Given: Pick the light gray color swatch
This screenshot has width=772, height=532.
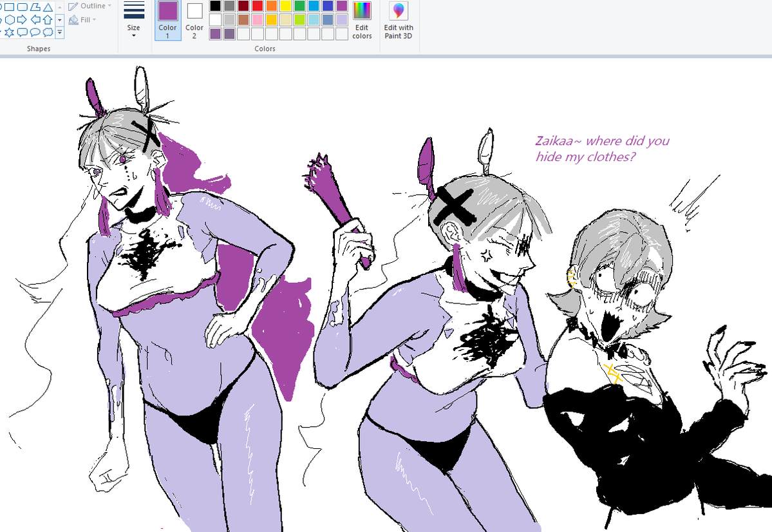Looking at the screenshot, I should [229, 20].
